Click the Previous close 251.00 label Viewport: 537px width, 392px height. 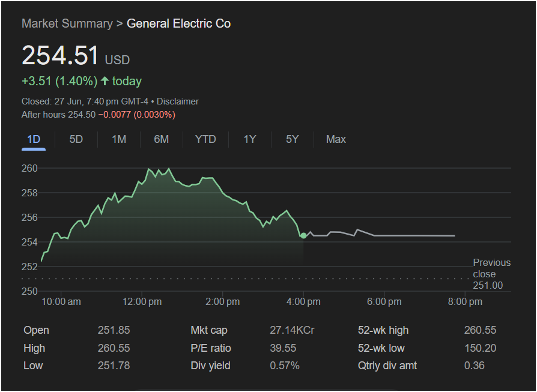(x=491, y=274)
